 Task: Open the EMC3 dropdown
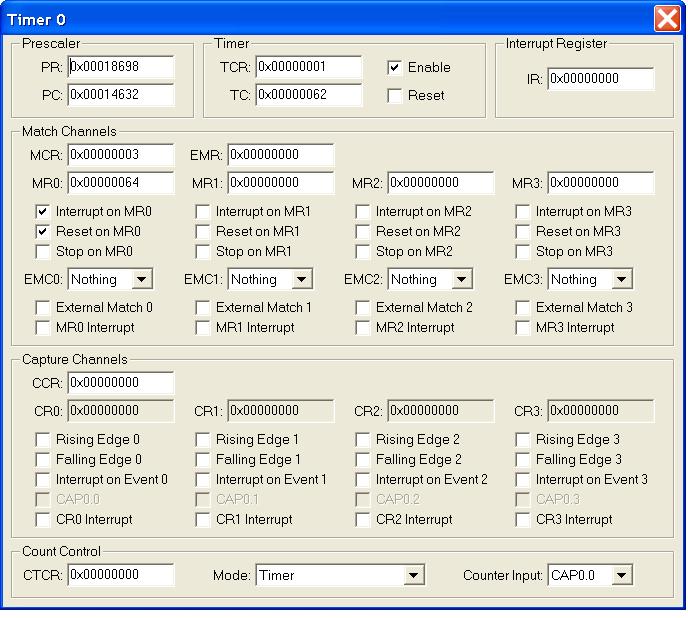[590, 279]
